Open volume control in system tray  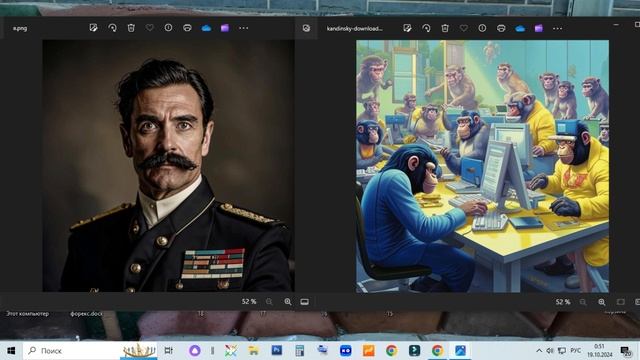pos(550,351)
